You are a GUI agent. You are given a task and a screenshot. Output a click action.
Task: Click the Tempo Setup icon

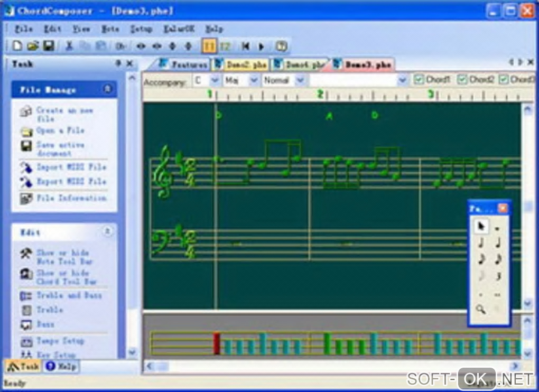coord(26,341)
